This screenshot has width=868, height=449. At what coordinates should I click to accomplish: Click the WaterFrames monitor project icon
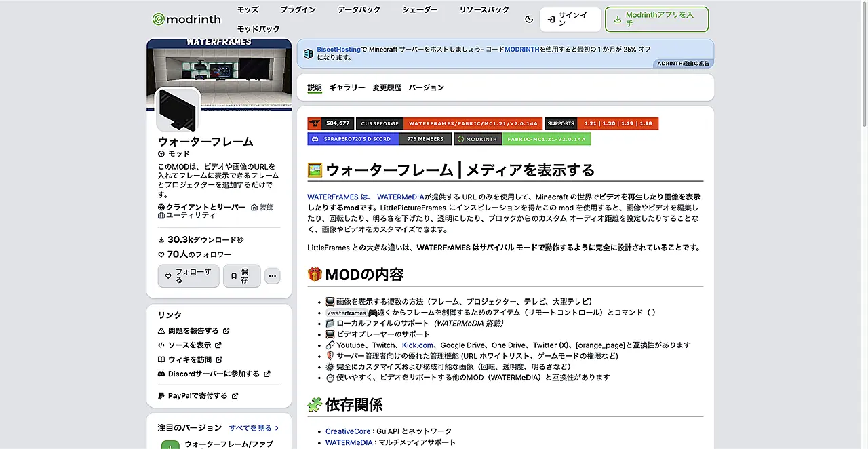(178, 110)
